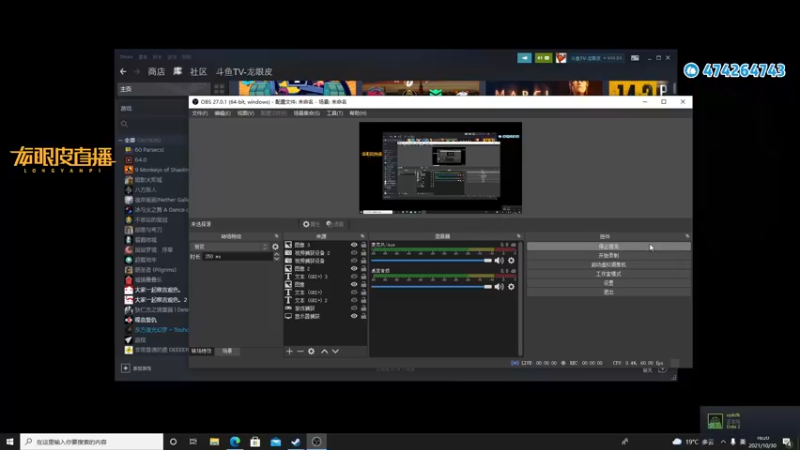Open the Windows Start menu

tap(10, 441)
